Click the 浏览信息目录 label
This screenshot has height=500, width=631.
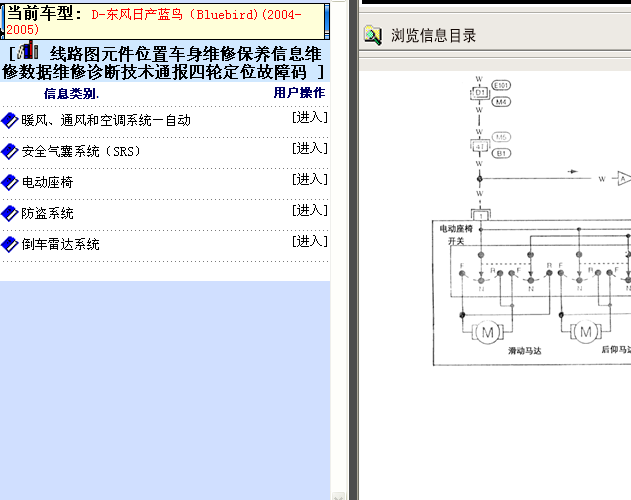pyautogui.click(x=433, y=35)
